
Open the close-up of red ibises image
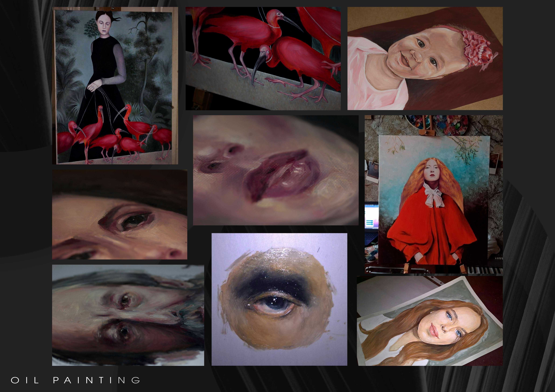(263, 58)
